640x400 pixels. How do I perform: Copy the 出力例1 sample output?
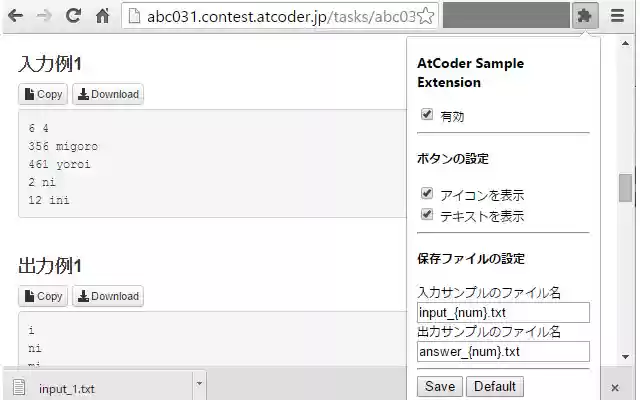(43, 296)
